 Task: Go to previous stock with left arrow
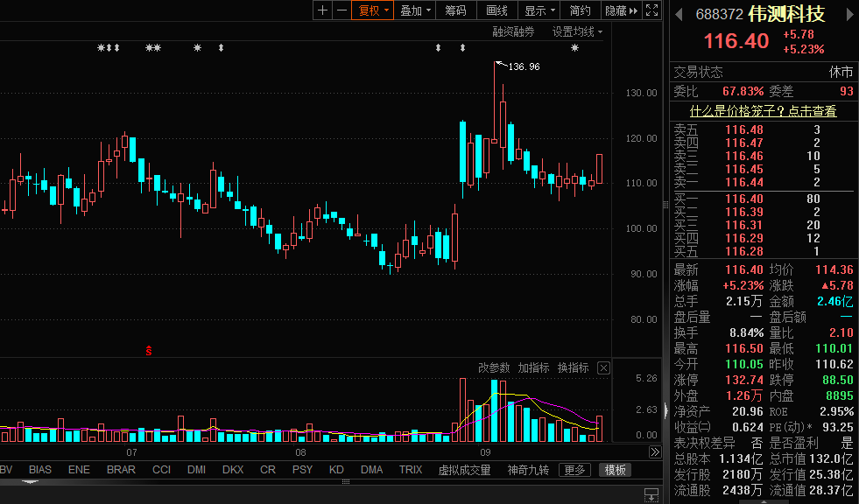tap(679, 14)
